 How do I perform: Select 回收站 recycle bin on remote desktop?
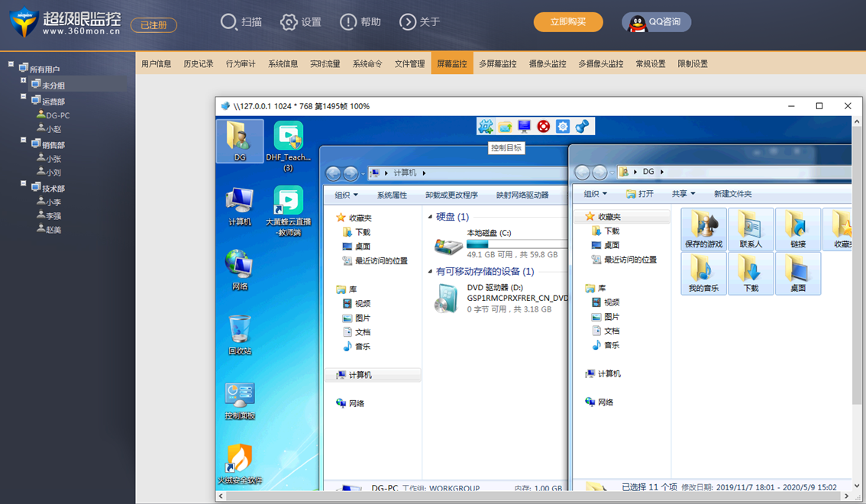[240, 335]
